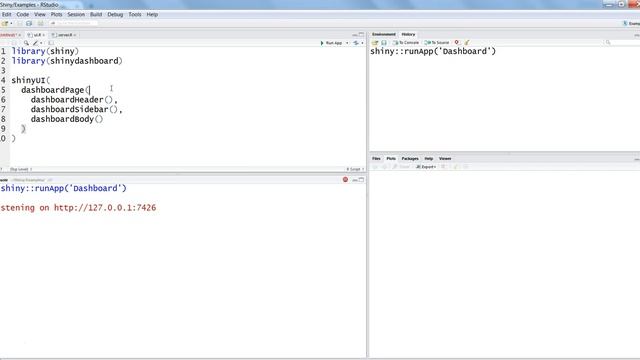Open the Help menu

click(x=152, y=14)
